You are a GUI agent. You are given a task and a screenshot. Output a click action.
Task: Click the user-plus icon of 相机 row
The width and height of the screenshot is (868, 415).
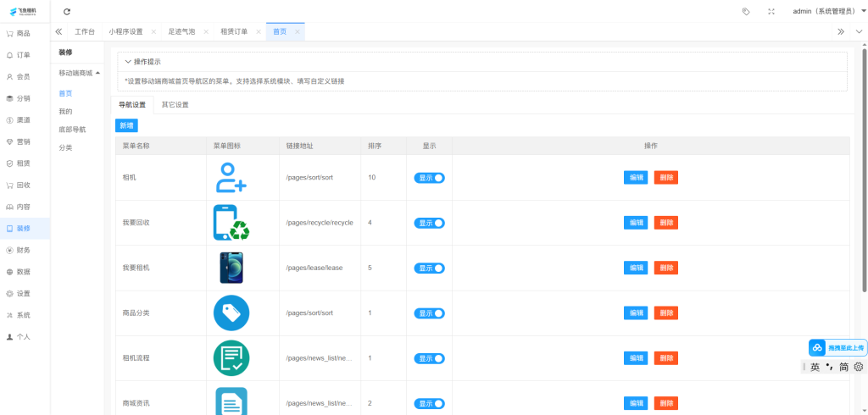(231, 178)
